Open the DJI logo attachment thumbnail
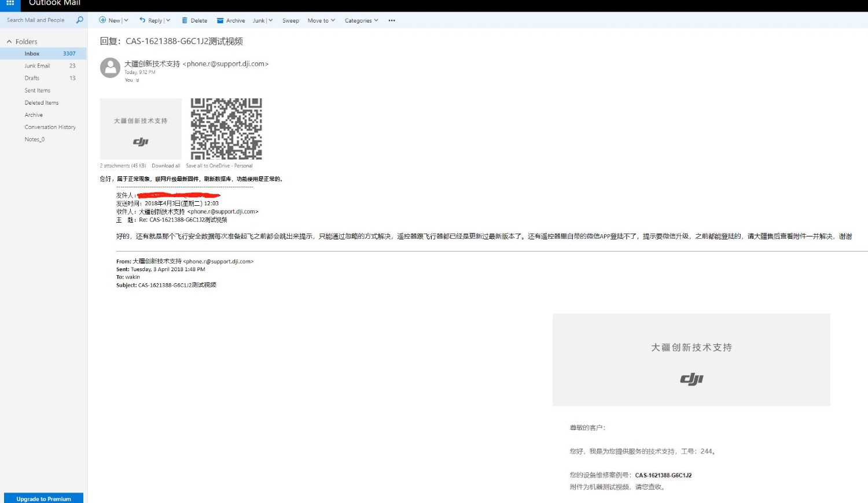Image resolution: width=868 pixels, height=503 pixels. 141,128
